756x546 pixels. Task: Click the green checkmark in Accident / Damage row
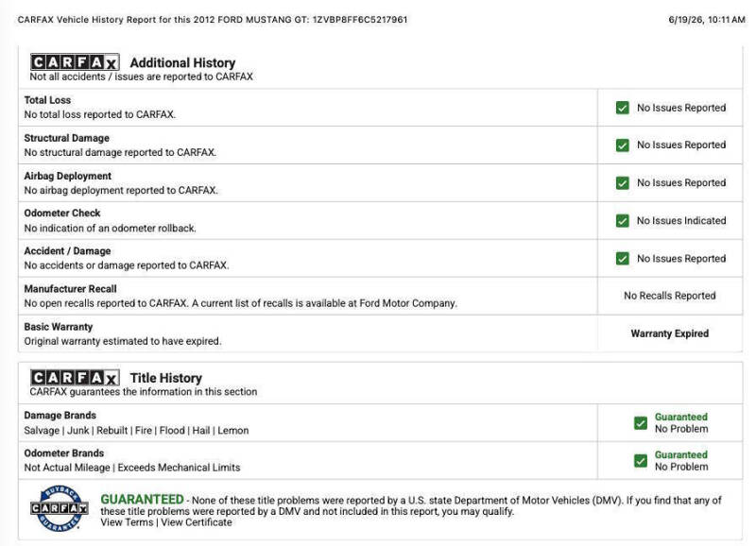[x=622, y=258]
